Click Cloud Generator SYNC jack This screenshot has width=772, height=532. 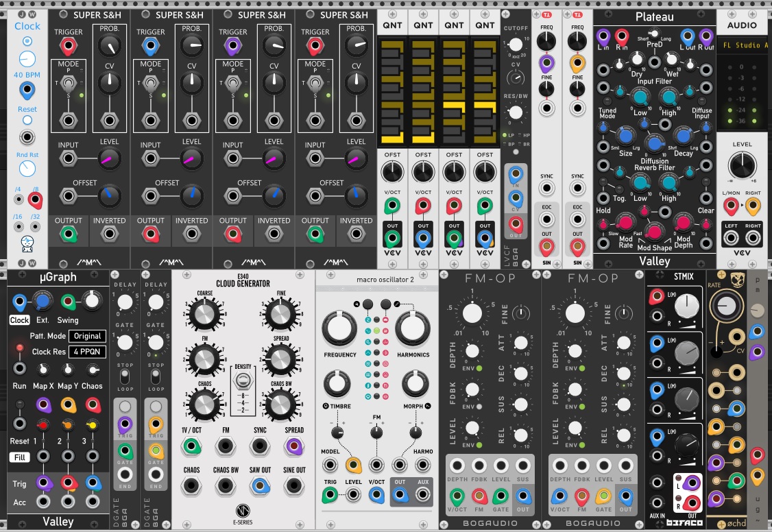coord(260,446)
